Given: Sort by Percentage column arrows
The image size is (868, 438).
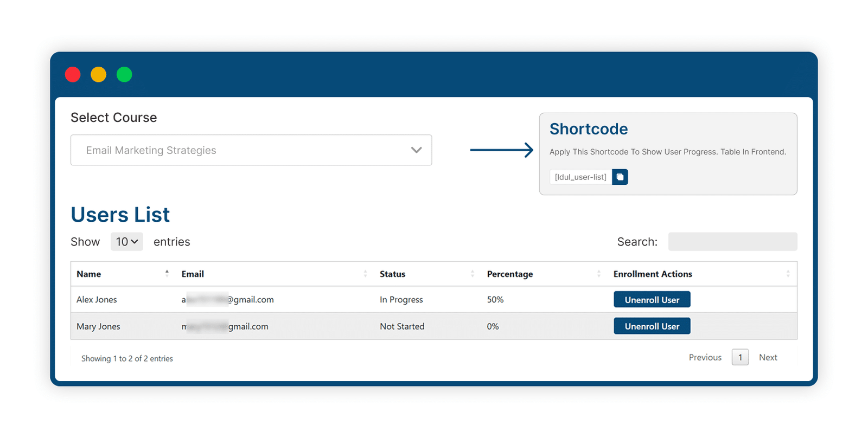Looking at the screenshot, I should [599, 274].
